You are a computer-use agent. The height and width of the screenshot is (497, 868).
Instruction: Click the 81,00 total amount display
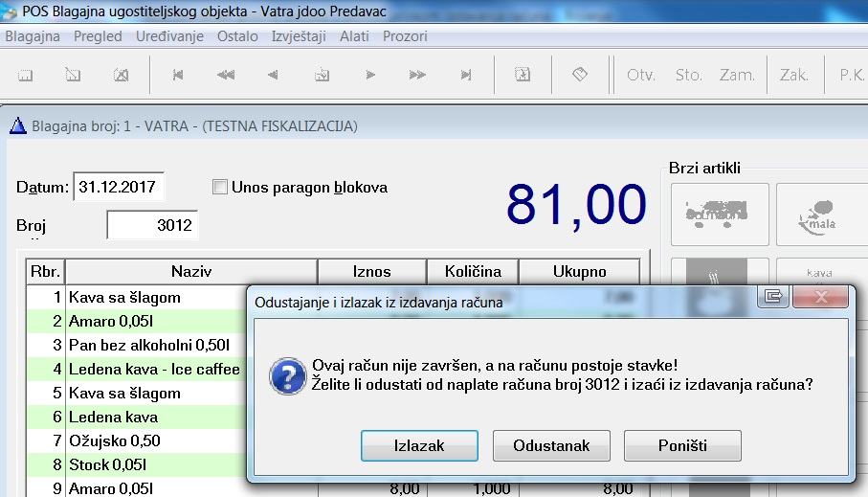click(576, 205)
